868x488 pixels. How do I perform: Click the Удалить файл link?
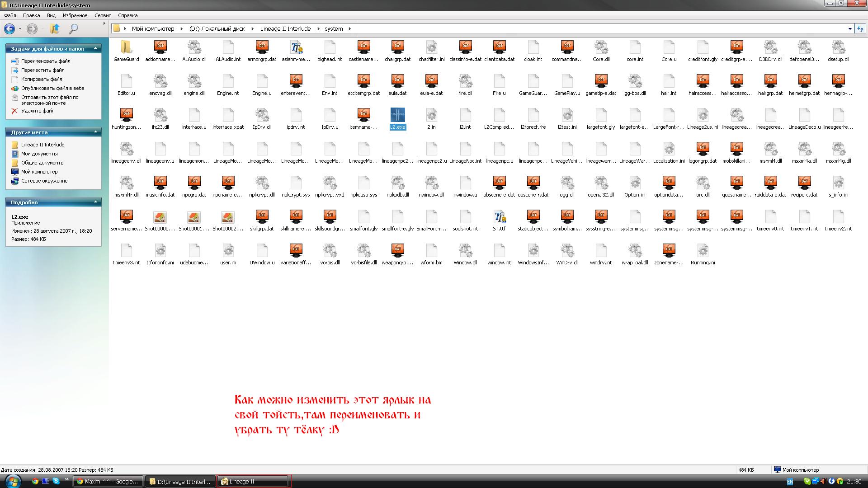[x=38, y=111]
